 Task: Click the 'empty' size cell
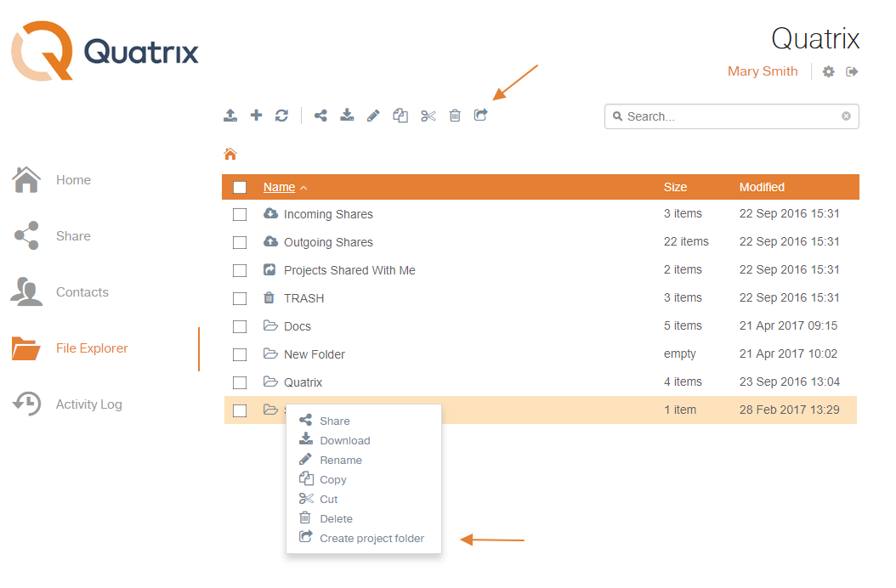click(x=679, y=353)
